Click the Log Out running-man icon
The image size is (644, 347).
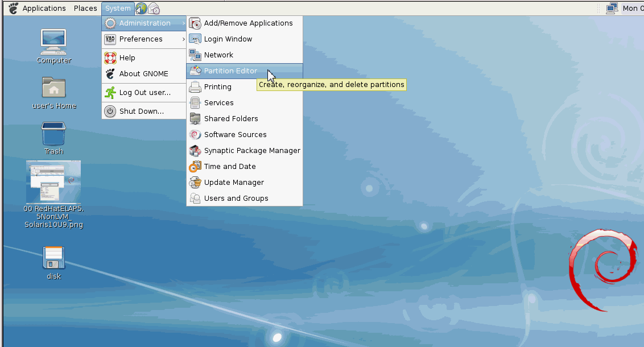point(110,93)
